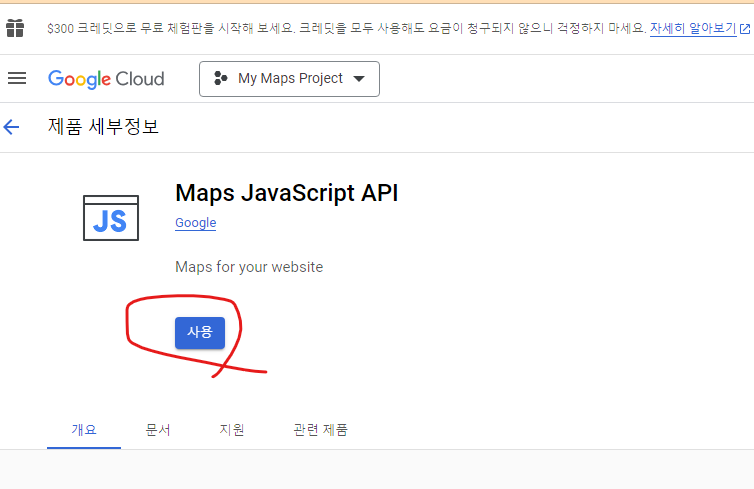Click the $300 크레딧 banner text
This screenshot has height=489, width=754.
pyautogui.click(x=346, y=28)
